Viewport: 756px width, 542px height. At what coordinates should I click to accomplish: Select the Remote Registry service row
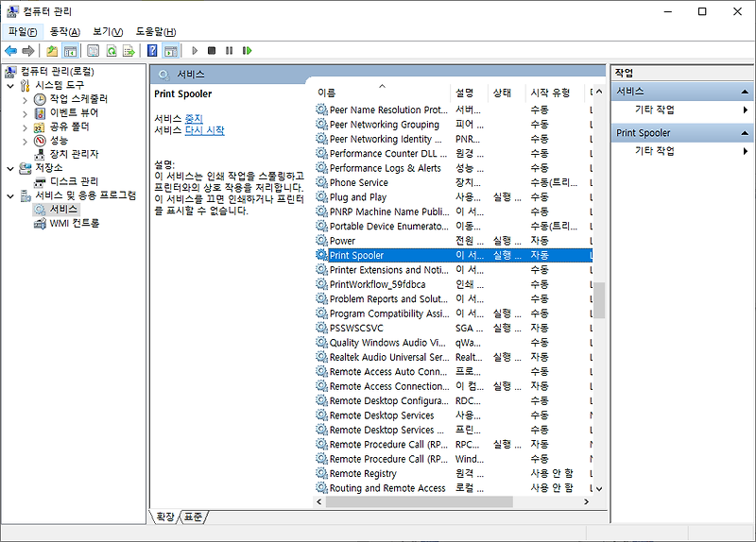[454, 474]
